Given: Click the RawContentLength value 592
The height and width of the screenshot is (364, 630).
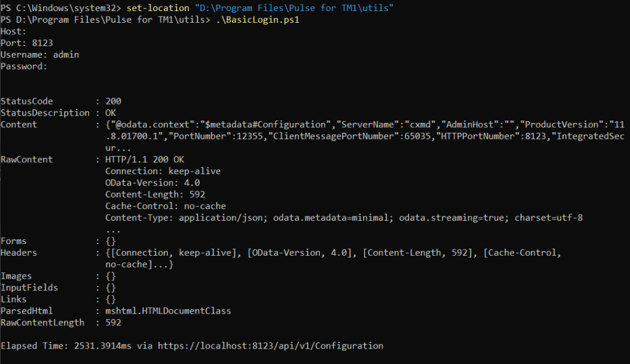Looking at the screenshot, I should coord(113,323).
